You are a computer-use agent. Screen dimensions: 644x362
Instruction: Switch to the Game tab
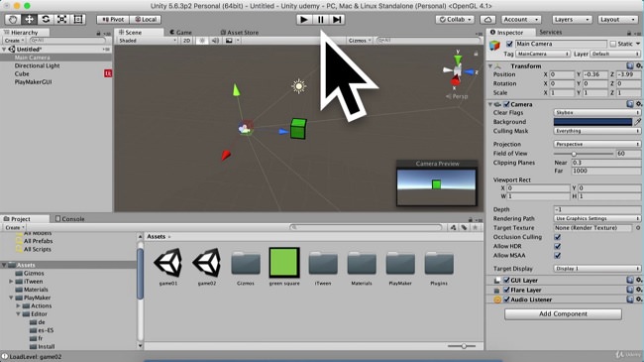180,32
